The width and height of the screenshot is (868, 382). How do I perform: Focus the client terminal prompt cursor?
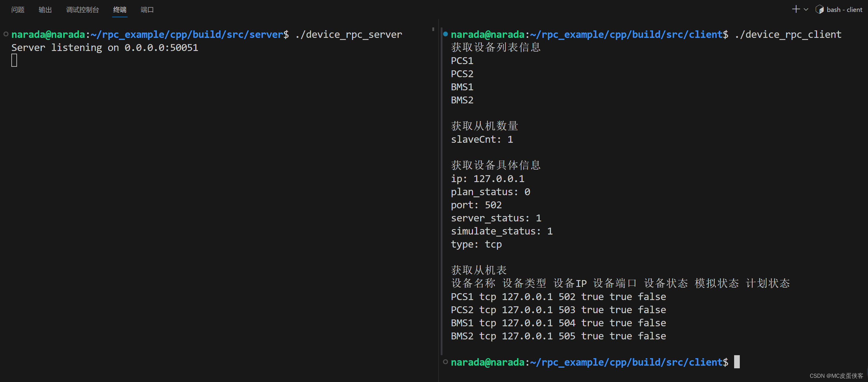tap(737, 362)
